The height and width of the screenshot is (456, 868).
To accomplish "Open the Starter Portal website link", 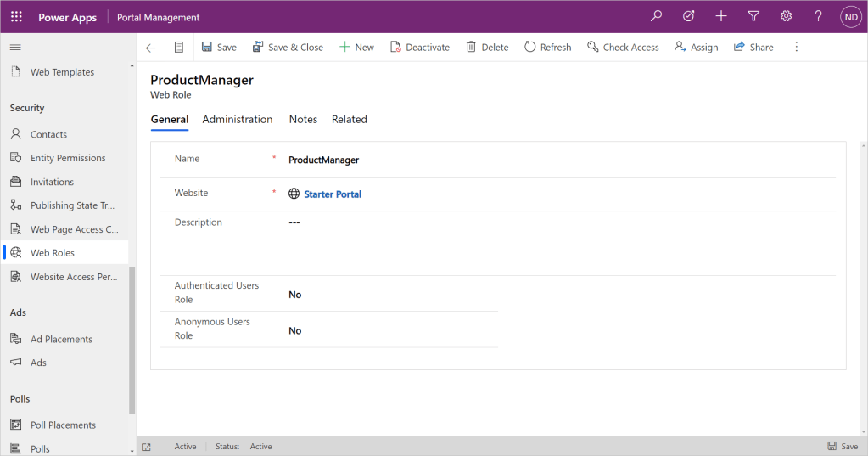I will [x=333, y=194].
